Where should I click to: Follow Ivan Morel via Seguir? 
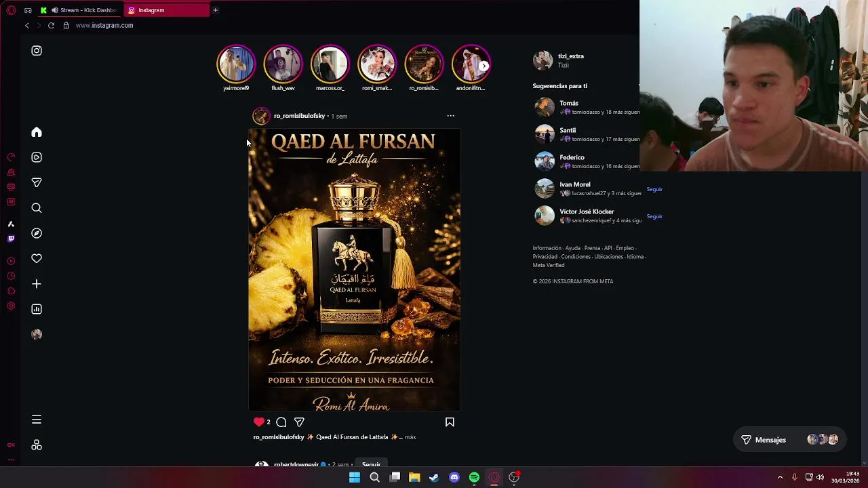point(654,189)
